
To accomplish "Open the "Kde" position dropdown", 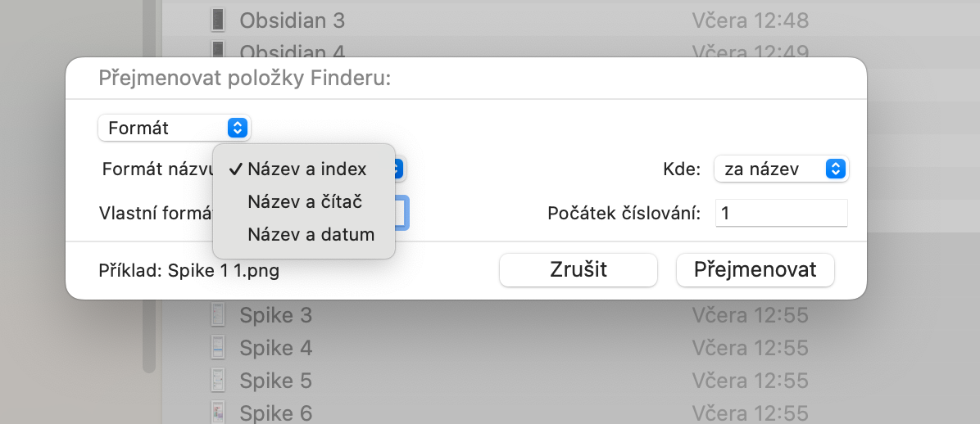I will (x=781, y=169).
